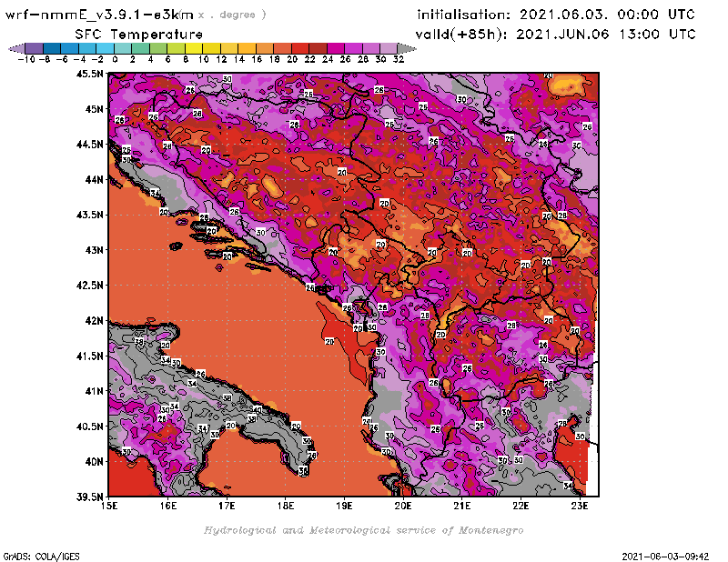The image size is (728, 562).
Task: Click the lavender arrow cap left of -10
Action: click(x=17, y=48)
